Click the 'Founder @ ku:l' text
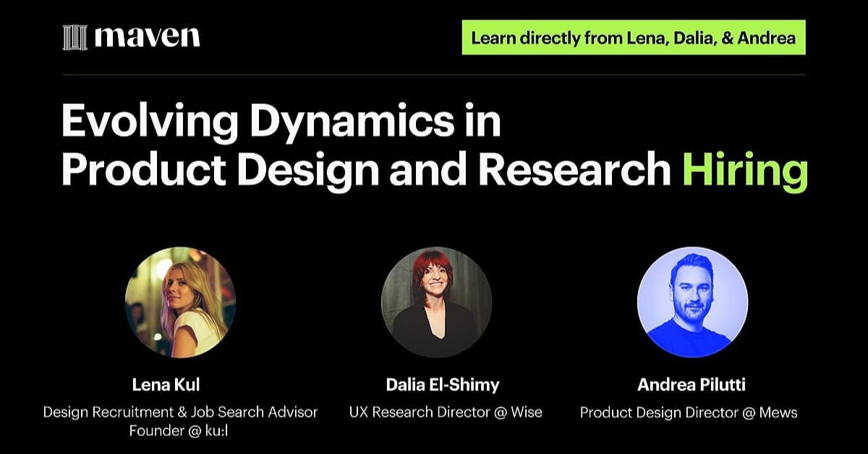Viewport: 868px width, 454px height. [180, 432]
